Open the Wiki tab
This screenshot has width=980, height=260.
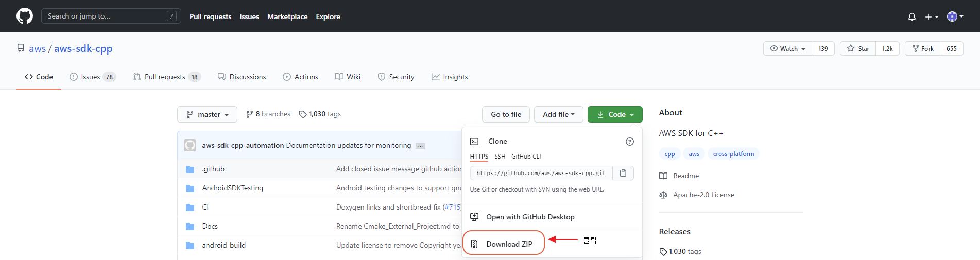348,77
